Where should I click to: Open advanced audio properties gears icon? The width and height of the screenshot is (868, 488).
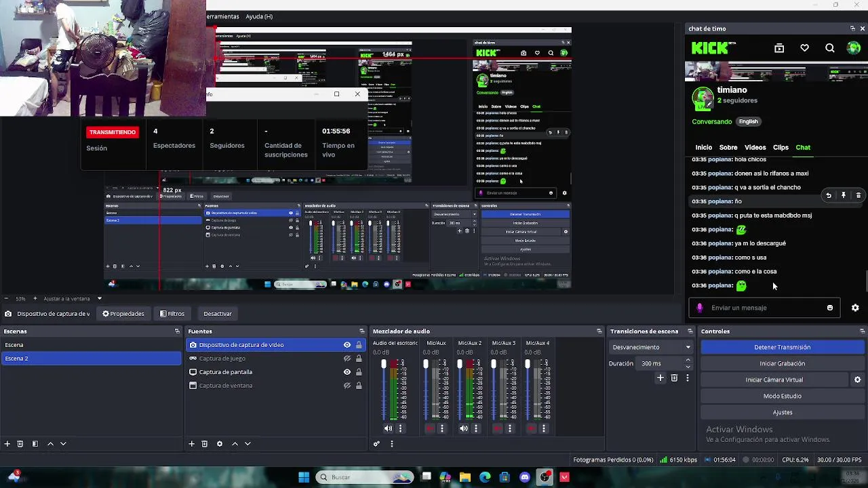pyautogui.click(x=376, y=444)
